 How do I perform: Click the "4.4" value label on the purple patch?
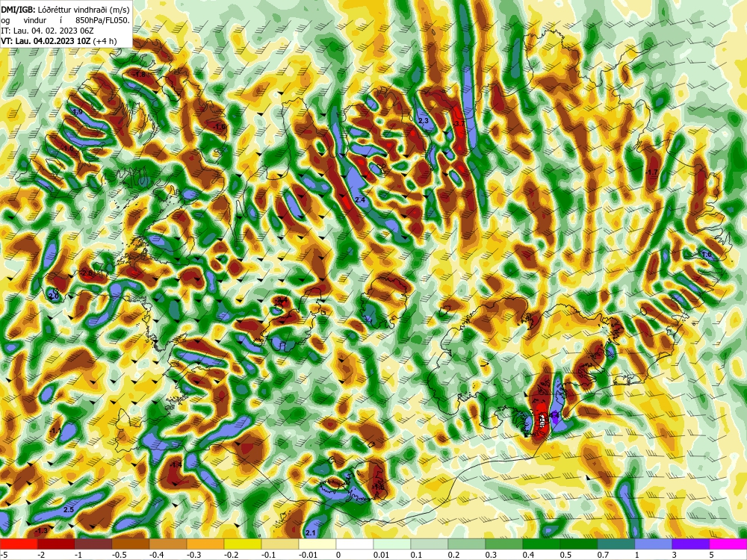(x=554, y=416)
